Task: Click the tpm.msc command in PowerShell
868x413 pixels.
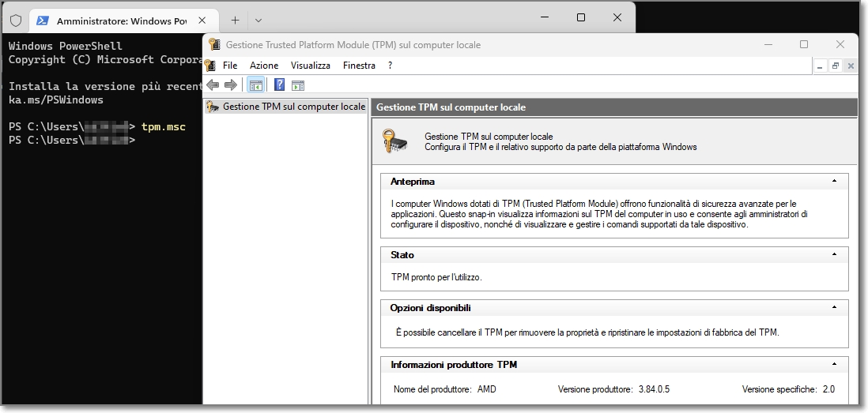Action: click(164, 127)
